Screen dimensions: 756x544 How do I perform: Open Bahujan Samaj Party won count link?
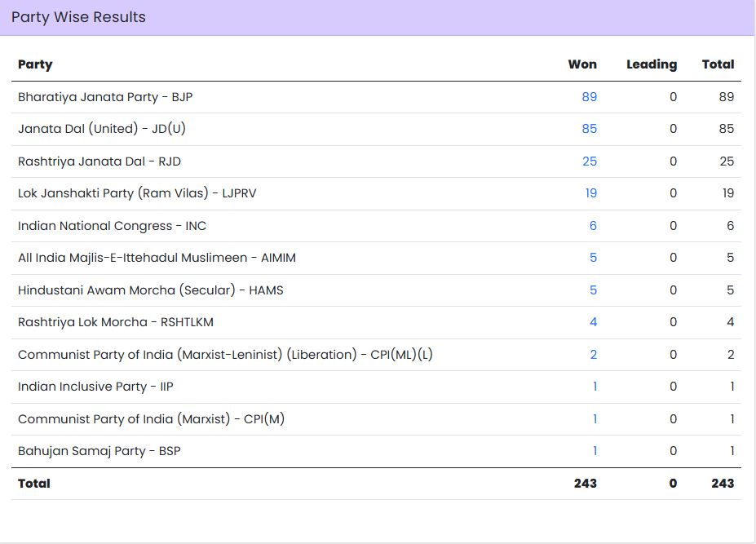[595, 451]
